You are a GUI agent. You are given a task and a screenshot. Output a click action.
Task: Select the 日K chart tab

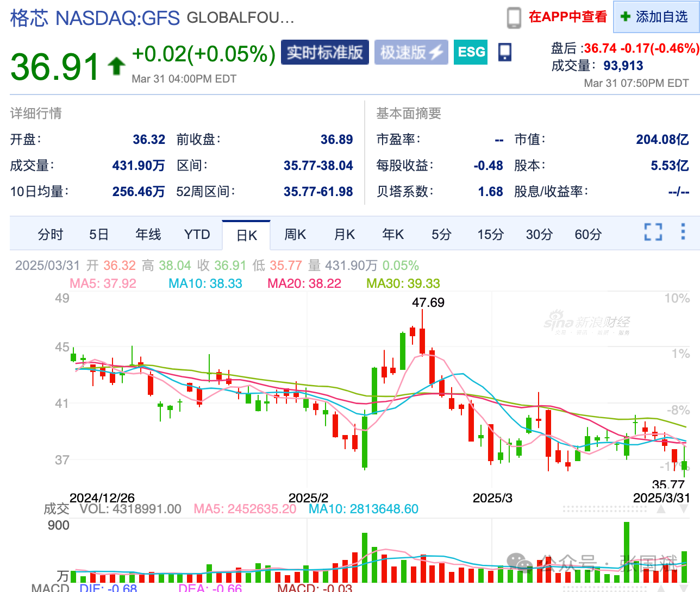(x=246, y=235)
